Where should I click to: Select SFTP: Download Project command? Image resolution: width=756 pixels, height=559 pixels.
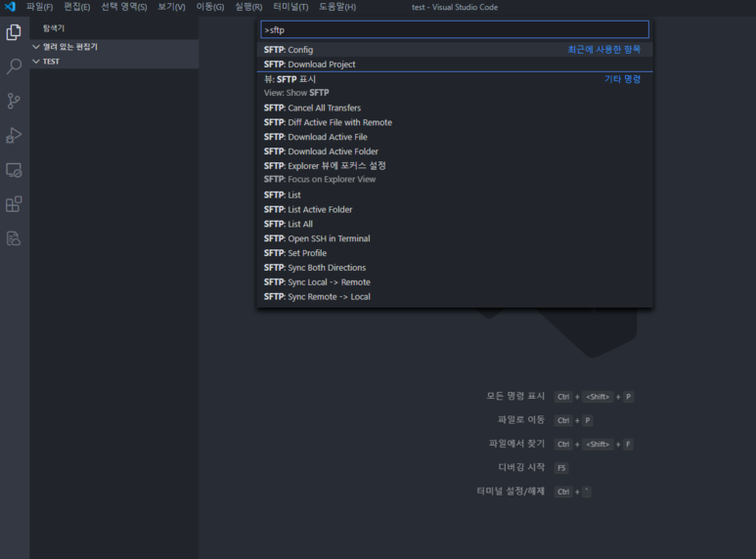455,64
